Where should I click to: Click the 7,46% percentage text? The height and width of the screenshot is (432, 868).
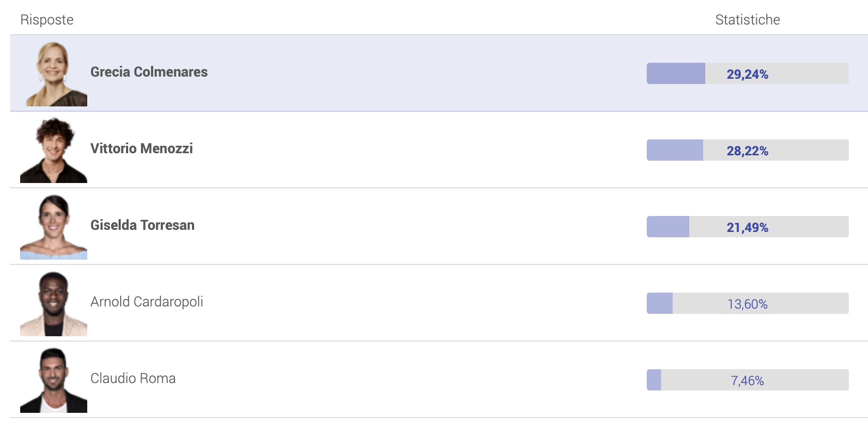pos(747,381)
